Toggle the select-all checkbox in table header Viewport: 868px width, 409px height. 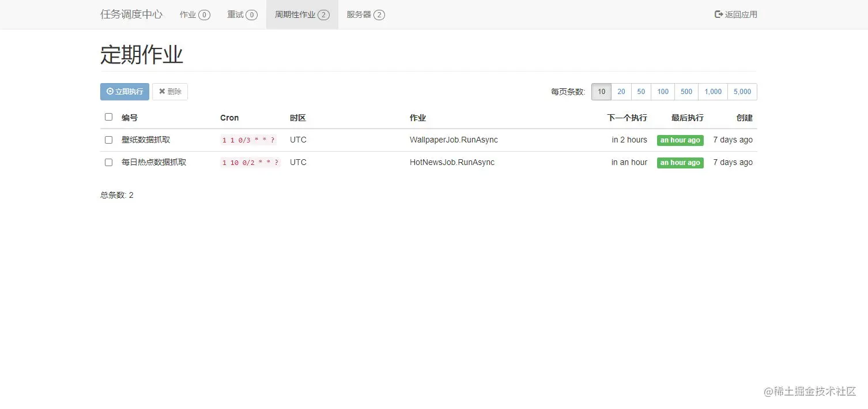(x=108, y=117)
